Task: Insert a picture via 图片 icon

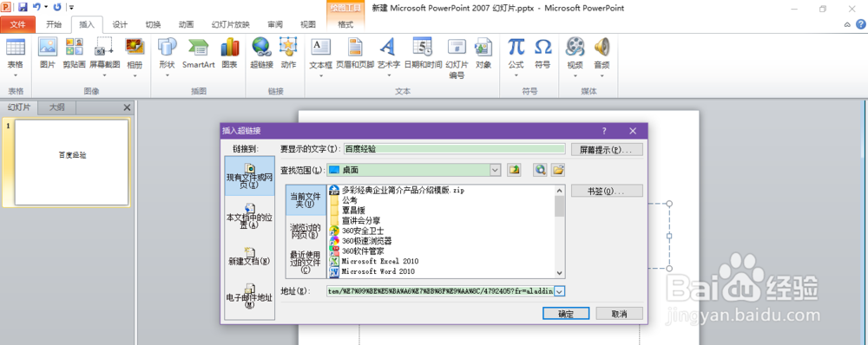Action: click(48, 53)
